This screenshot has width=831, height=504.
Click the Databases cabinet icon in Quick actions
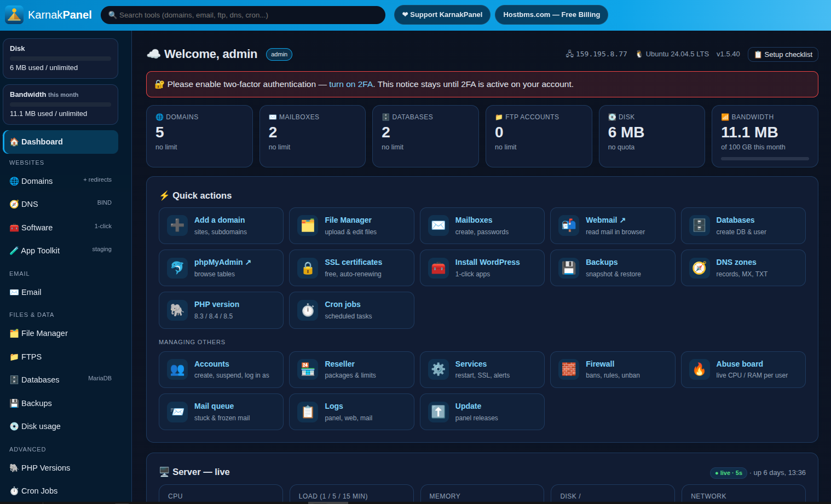coord(700,225)
